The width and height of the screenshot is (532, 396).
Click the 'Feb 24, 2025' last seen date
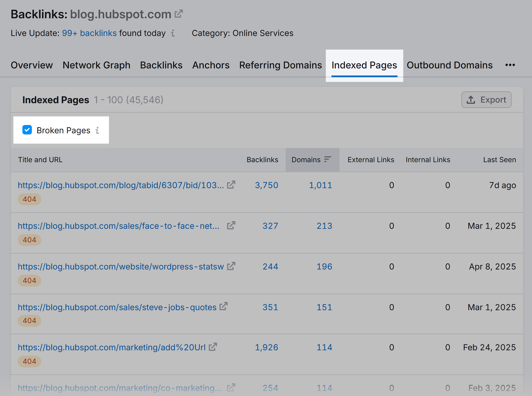click(x=489, y=347)
